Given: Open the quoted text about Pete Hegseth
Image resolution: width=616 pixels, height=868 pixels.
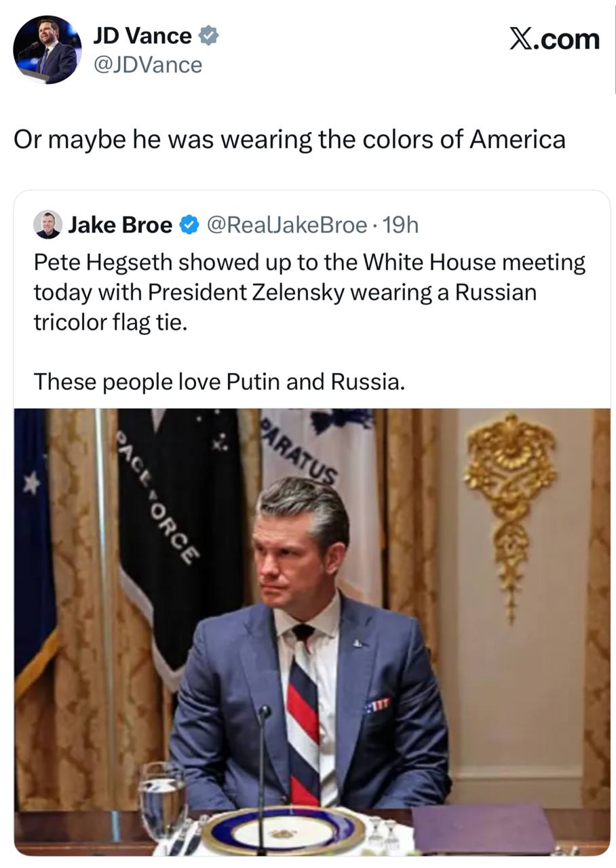Looking at the screenshot, I should pos(309,292).
